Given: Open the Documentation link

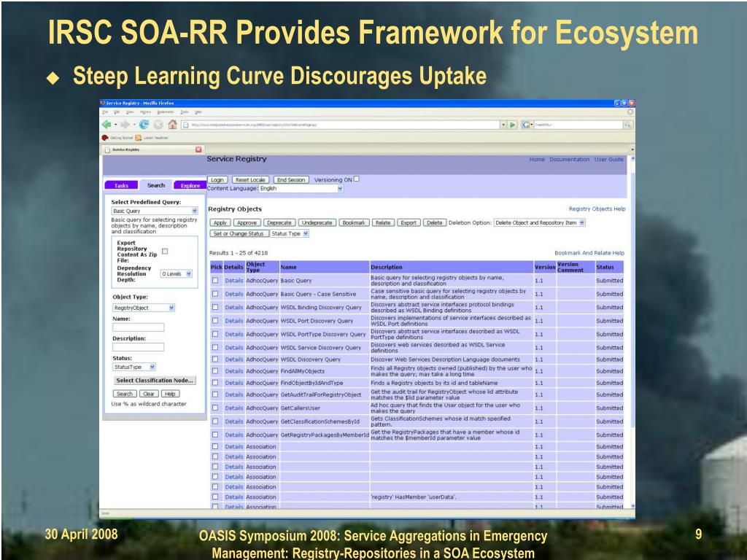Looking at the screenshot, I should tap(569, 160).
